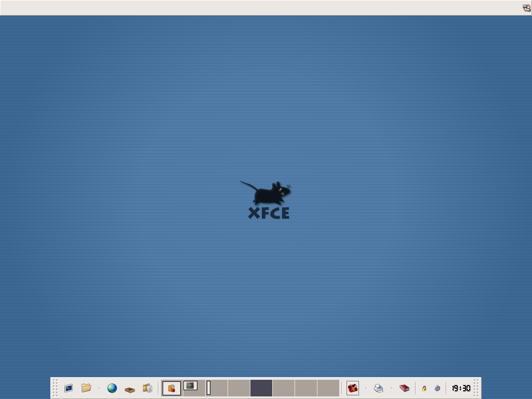Expand the small arrow beside the toolbox launcher
Image resolution: width=532 pixels, height=399 pixels.
[x=365, y=388]
